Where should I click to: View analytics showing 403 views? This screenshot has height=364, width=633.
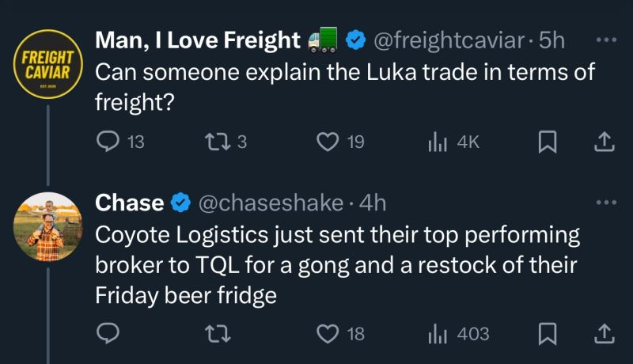click(x=437, y=334)
